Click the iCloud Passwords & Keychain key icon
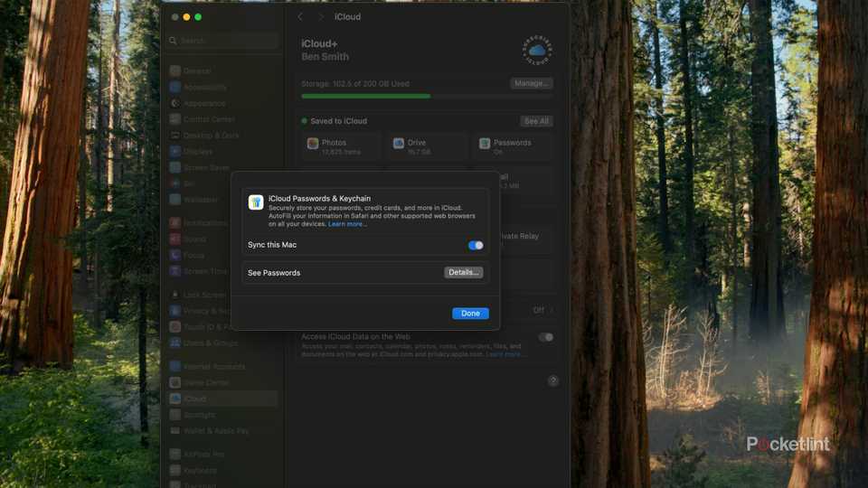 [256, 202]
